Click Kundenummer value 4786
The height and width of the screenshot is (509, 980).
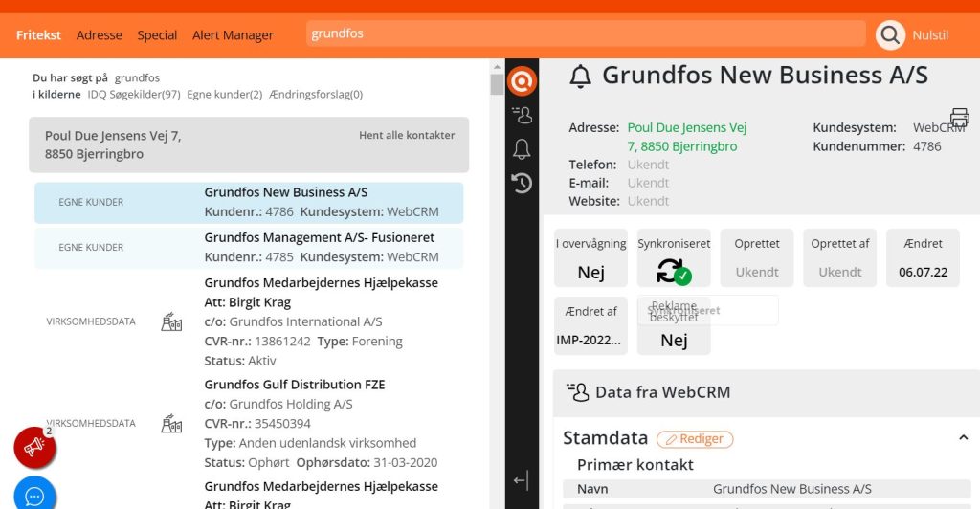(x=926, y=146)
